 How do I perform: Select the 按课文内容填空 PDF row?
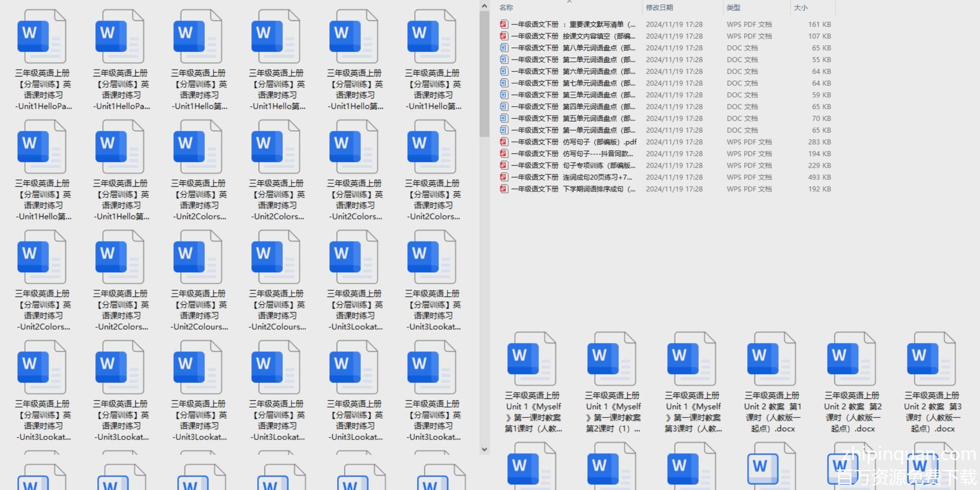(573, 36)
